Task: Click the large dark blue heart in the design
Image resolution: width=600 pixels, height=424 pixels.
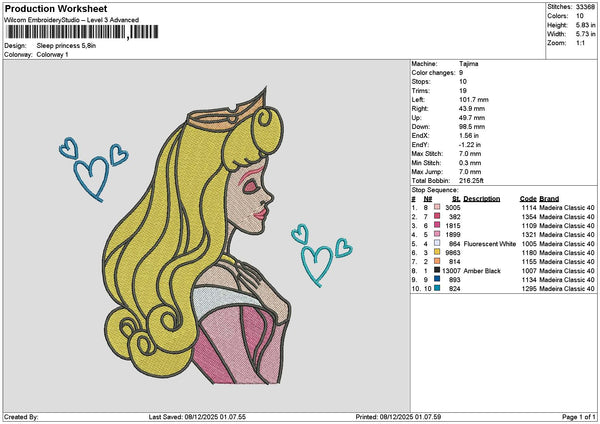Action: point(92,178)
